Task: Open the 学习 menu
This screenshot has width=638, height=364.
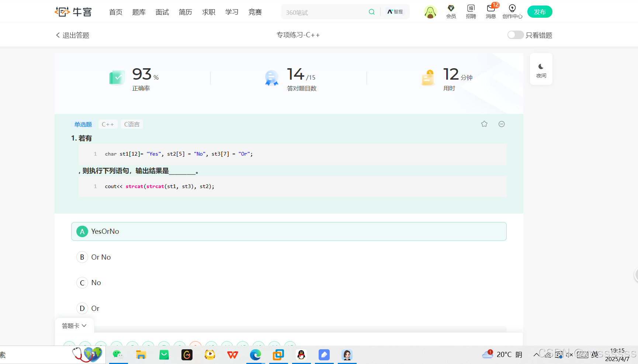Action: pyautogui.click(x=232, y=12)
